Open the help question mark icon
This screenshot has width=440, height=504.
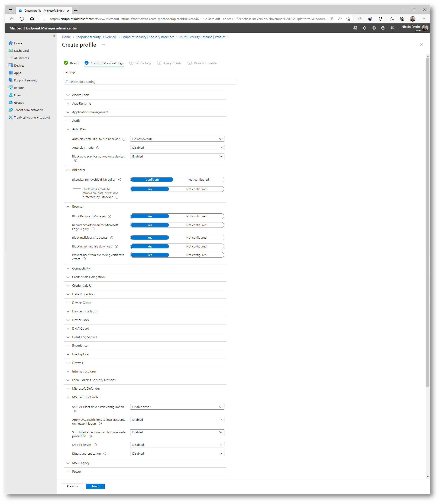coord(383,28)
